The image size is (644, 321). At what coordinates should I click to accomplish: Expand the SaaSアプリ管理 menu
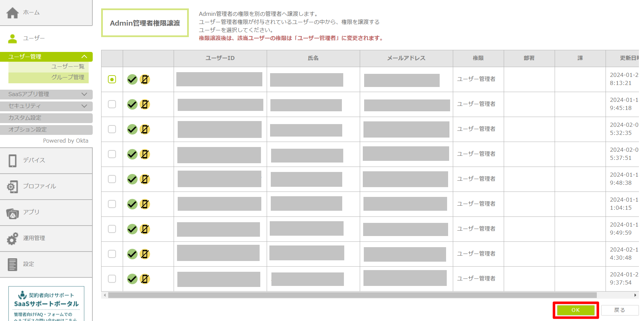[84, 94]
